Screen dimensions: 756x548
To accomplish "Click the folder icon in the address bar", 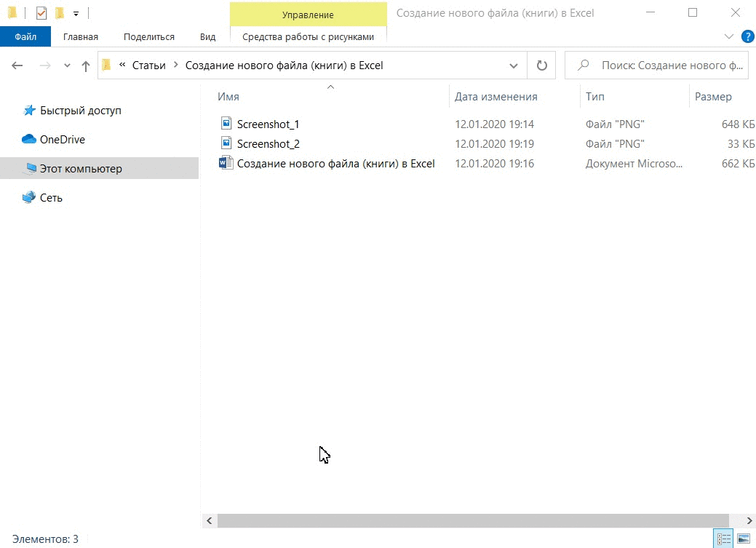I will 106,65.
